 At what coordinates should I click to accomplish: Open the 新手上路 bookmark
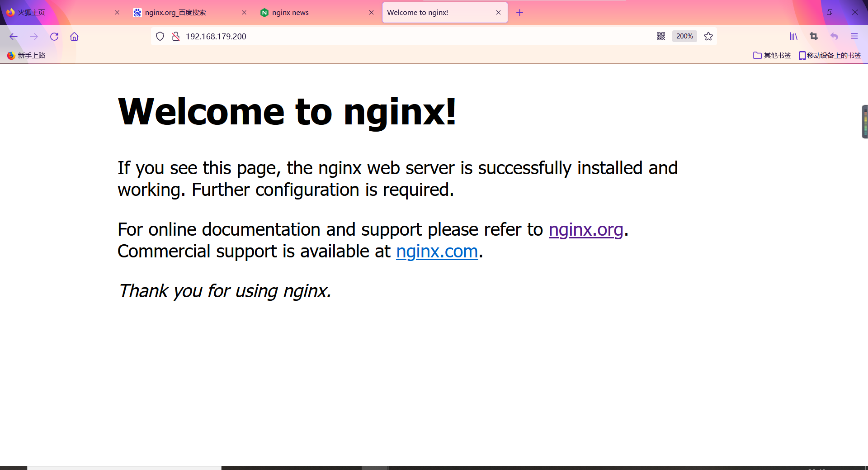(26, 55)
